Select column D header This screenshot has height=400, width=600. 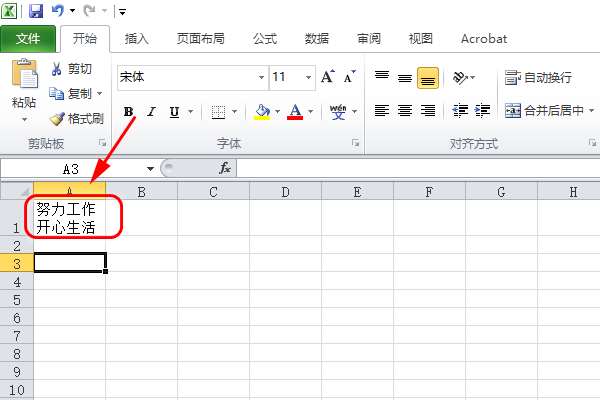[x=285, y=191]
